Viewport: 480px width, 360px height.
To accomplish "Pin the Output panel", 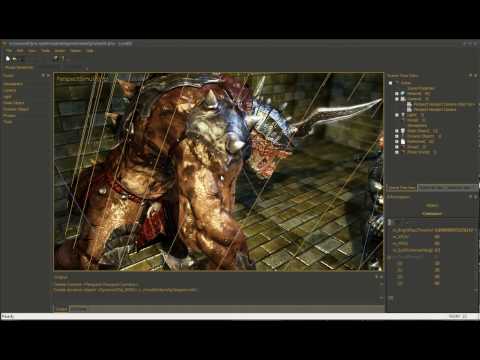I will [377, 277].
